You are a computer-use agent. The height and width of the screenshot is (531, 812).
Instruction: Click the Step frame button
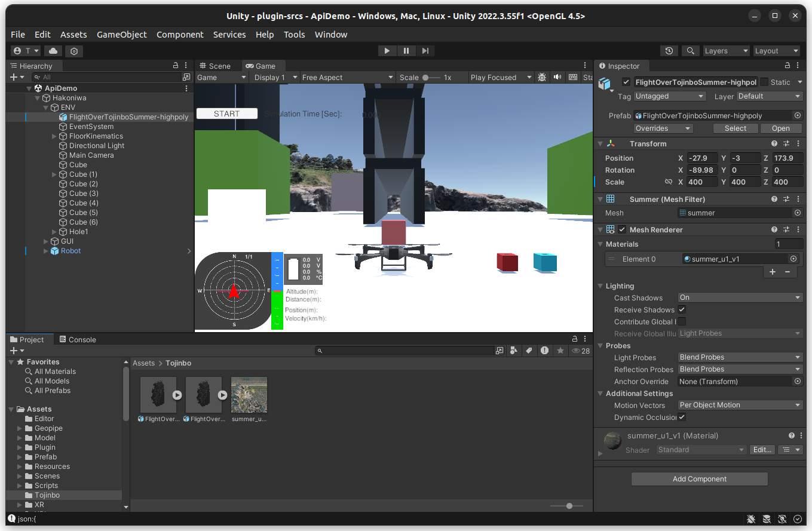(425, 51)
